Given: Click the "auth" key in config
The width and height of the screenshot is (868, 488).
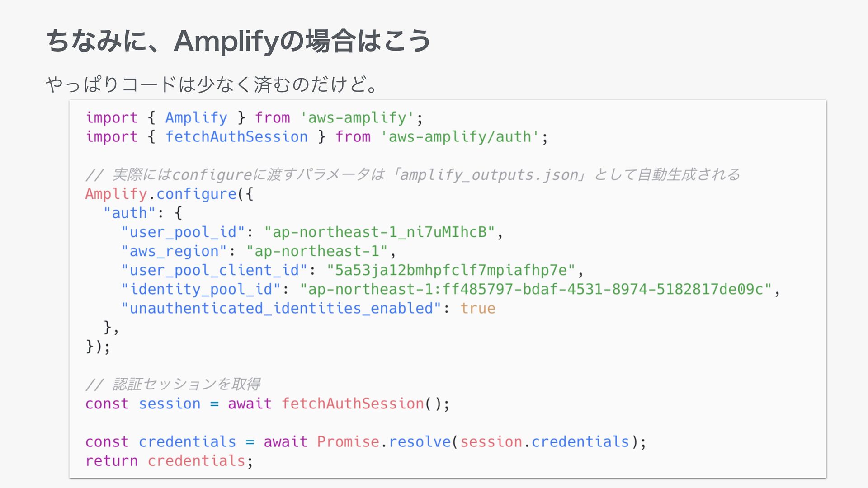Looking at the screenshot, I should (129, 213).
